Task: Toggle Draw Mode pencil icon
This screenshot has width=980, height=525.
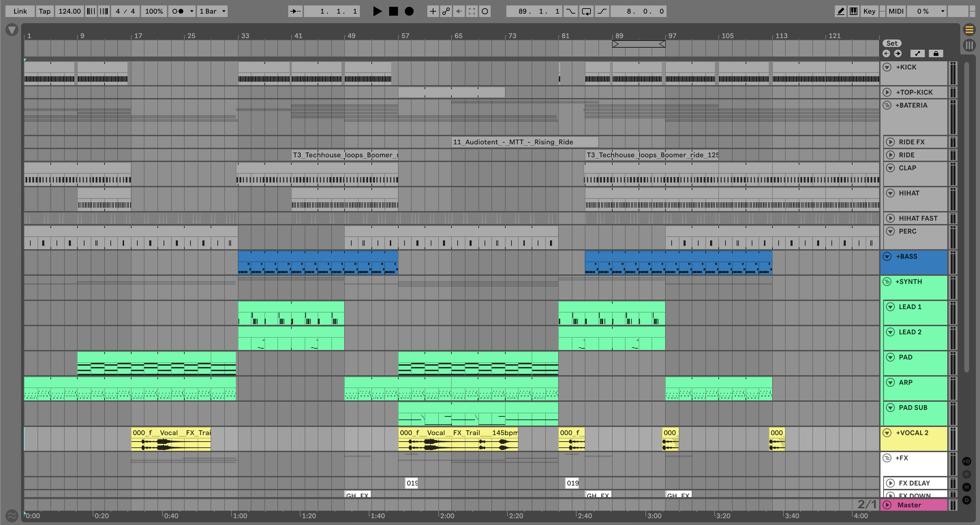Action: coord(840,11)
